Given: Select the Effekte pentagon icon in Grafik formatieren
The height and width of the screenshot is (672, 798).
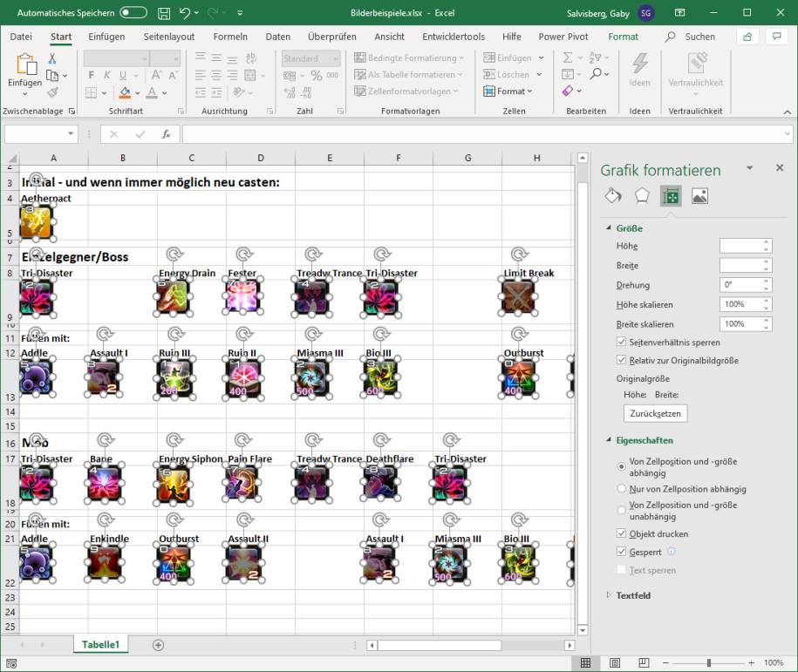Looking at the screenshot, I should 641,195.
